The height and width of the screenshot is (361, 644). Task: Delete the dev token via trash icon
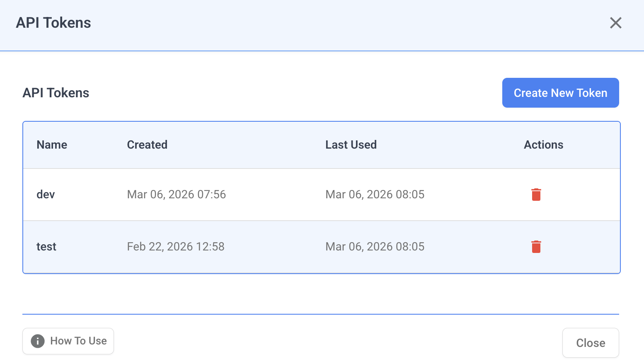[536, 195]
